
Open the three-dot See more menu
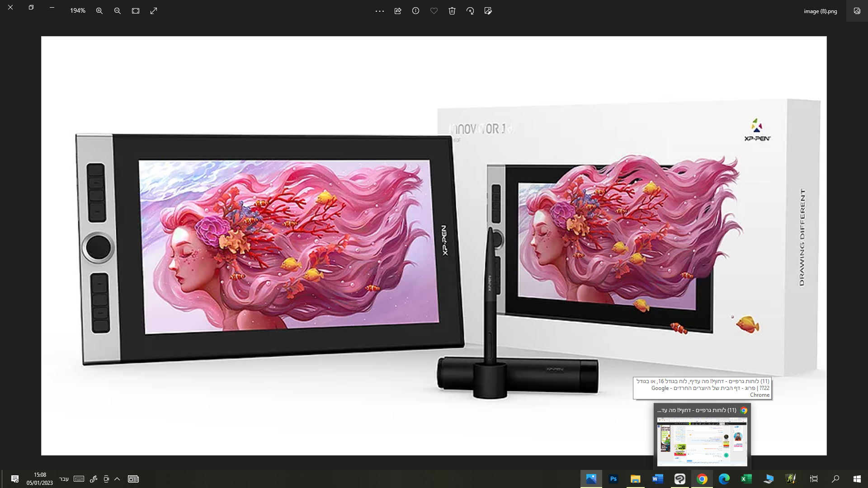380,11
